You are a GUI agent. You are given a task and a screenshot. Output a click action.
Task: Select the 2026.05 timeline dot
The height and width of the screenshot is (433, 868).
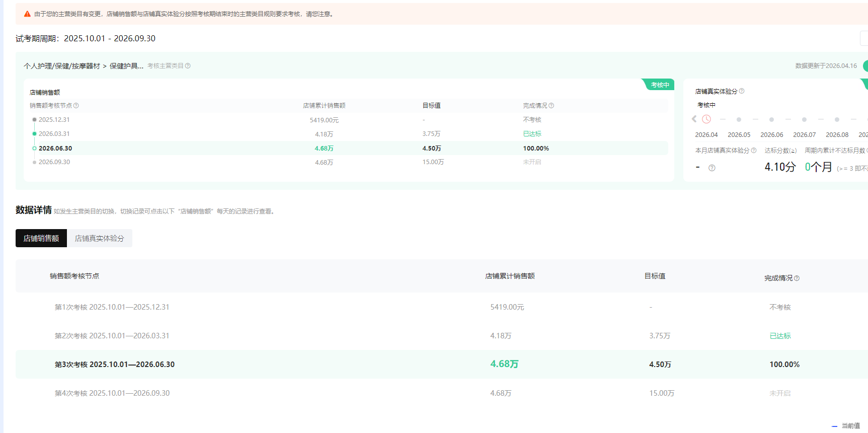click(739, 120)
